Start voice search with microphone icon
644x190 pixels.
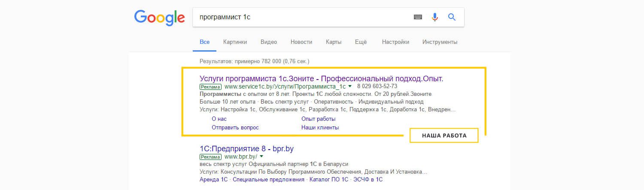click(434, 17)
